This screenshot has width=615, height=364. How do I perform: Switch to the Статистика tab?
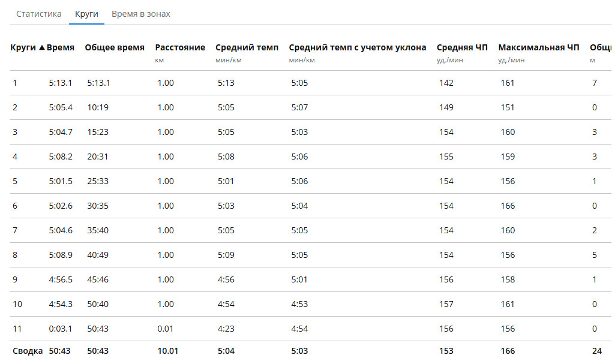39,14
